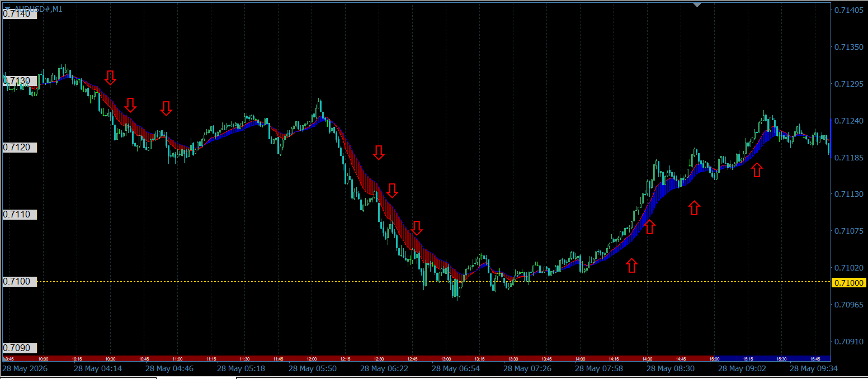Select the 0.7140 price level label
Image resolution: width=868 pixels, height=379 pixels.
click(x=20, y=14)
